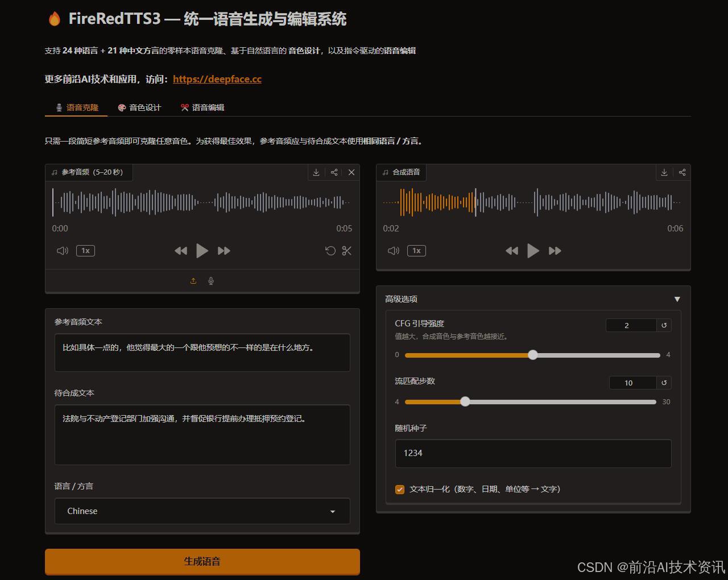
Task: Adjust the 流匹配步数 slider handle
Action: [x=465, y=401]
